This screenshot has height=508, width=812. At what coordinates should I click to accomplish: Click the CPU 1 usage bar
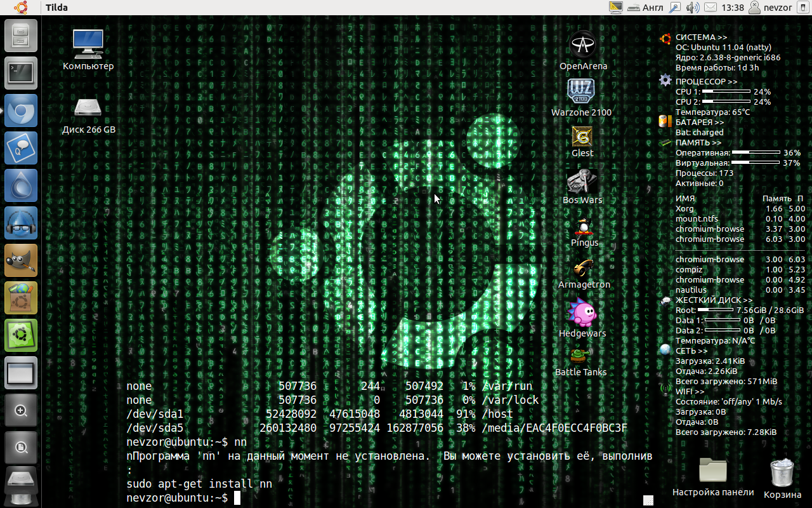[726, 91]
